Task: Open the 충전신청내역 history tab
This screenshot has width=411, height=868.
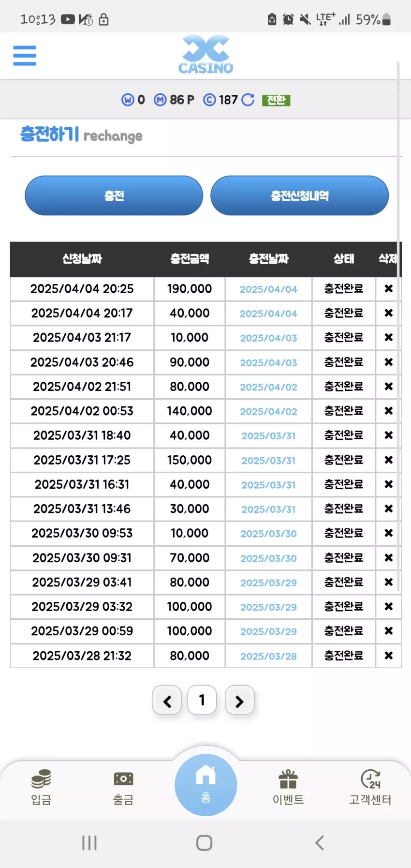Action: [x=300, y=195]
